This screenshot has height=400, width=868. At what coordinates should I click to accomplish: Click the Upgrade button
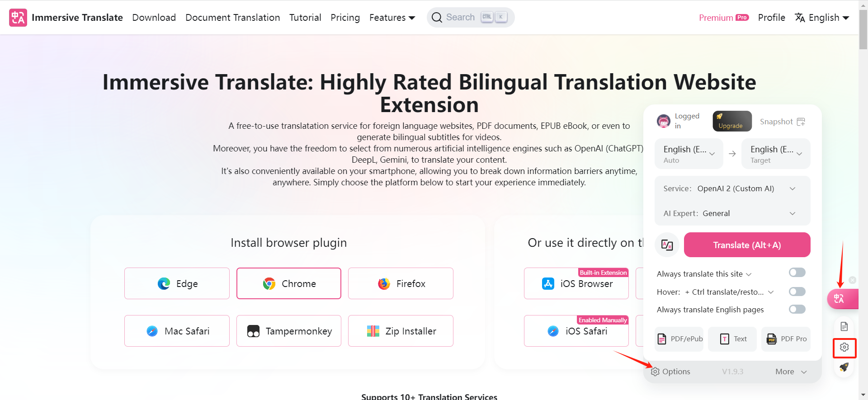point(731,121)
